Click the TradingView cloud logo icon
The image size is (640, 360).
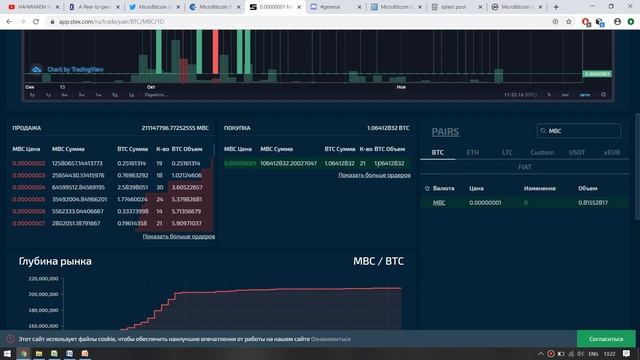36,69
